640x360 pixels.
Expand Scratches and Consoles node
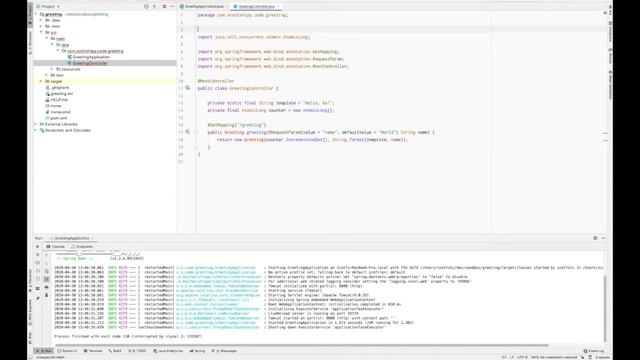pyautogui.click(x=36, y=130)
